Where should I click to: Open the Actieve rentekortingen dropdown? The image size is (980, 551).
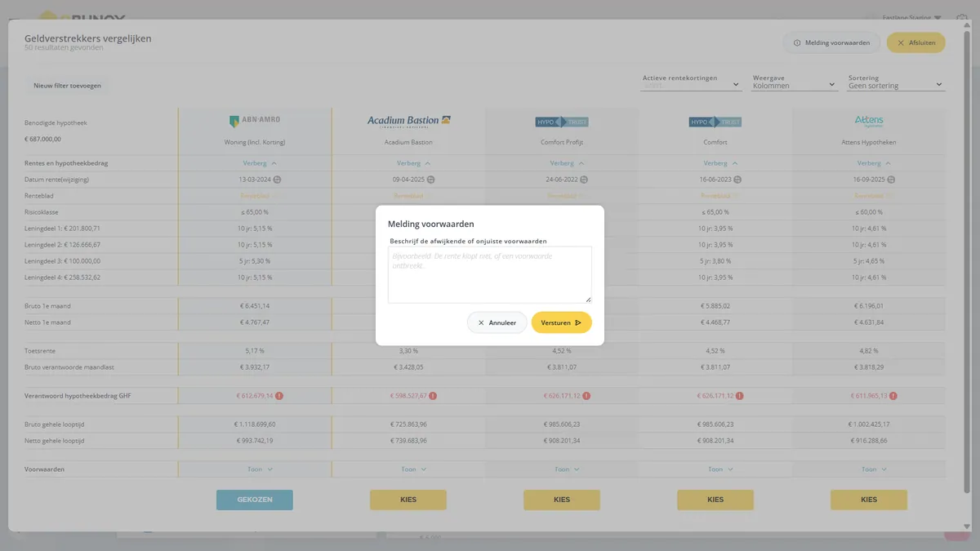point(691,82)
